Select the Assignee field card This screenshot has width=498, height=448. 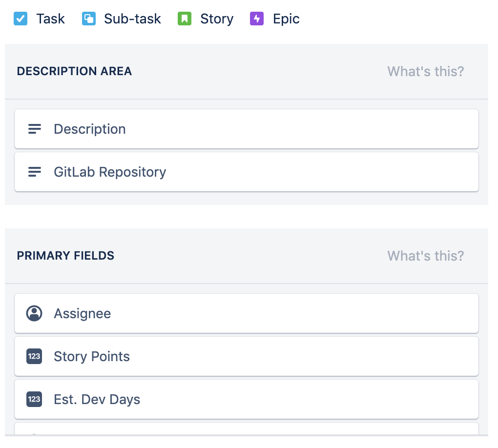pyautogui.click(x=247, y=313)
